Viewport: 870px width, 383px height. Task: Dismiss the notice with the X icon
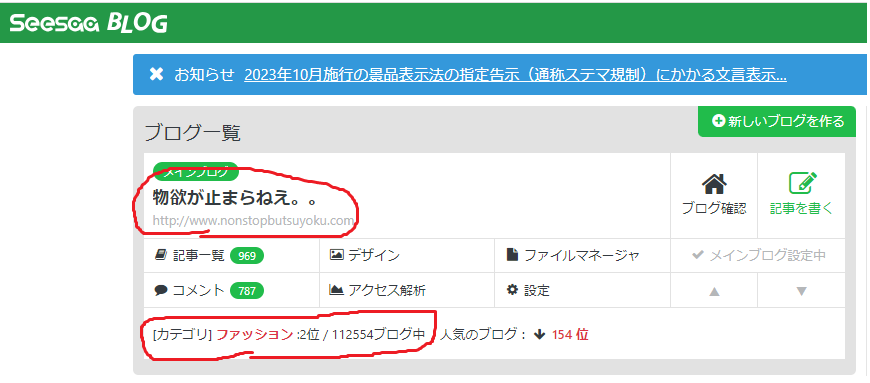156,74
